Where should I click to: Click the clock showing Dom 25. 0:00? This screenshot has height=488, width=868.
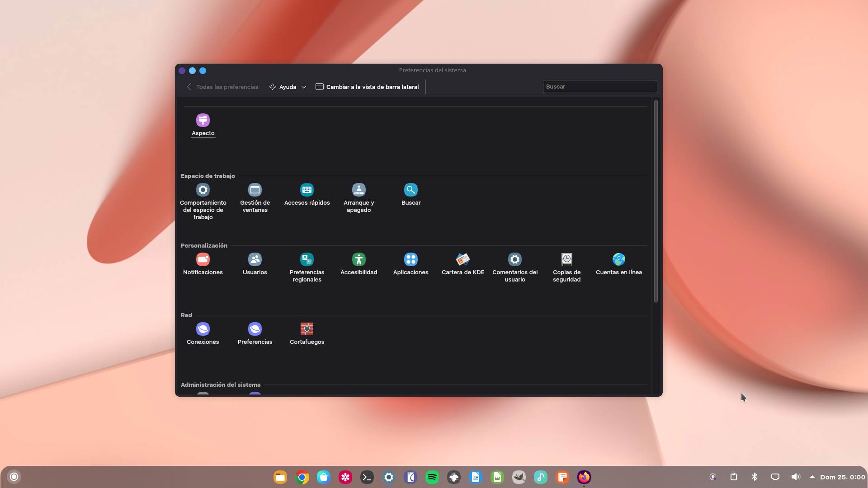(x=843, y=477)
